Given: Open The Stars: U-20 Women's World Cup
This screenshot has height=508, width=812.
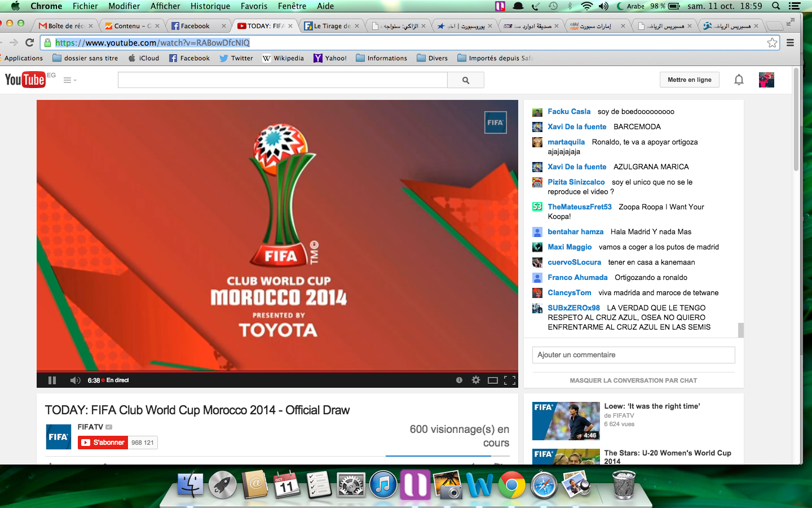Looking at the screenshot, I should click(x=668, y=457).
